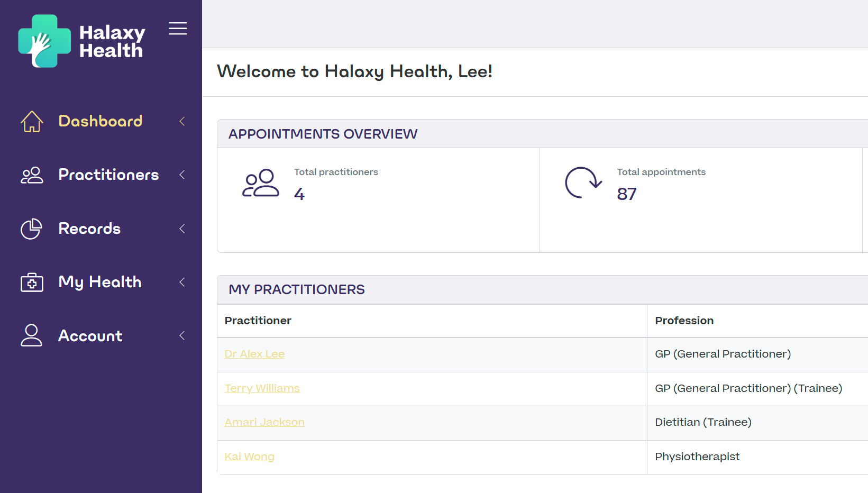Expand the Practitioners menu chevron

(x=182, y=175)
